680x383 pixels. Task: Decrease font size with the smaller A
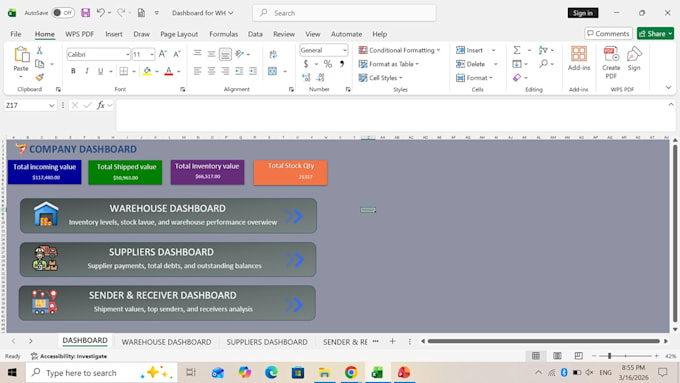(177, 54)
